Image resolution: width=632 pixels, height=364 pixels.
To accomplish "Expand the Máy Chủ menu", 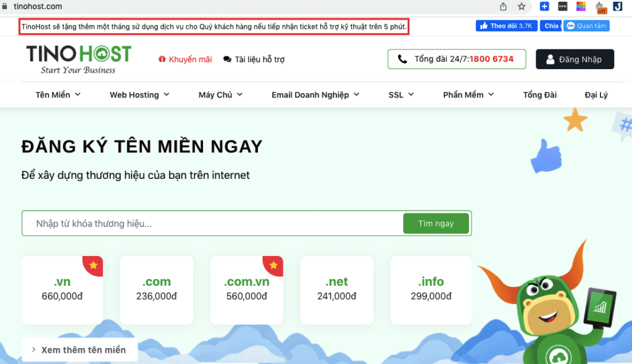I will pyautogui.click(x=220, y=95).
